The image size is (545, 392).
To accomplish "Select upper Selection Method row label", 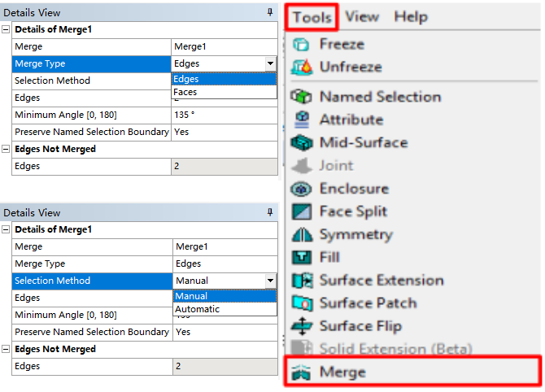I will [x=91, y=81].
